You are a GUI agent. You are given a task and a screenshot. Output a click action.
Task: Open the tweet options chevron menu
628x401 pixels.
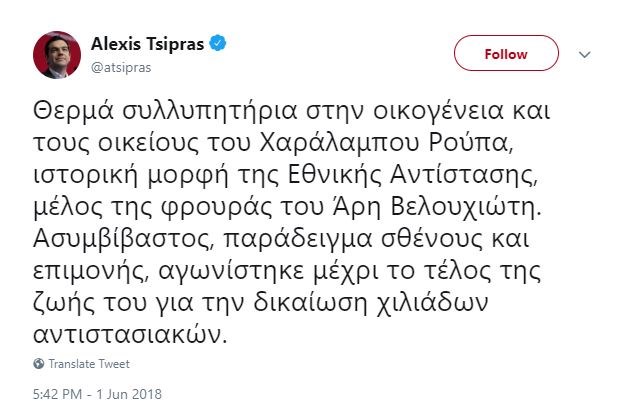point(586,55)
